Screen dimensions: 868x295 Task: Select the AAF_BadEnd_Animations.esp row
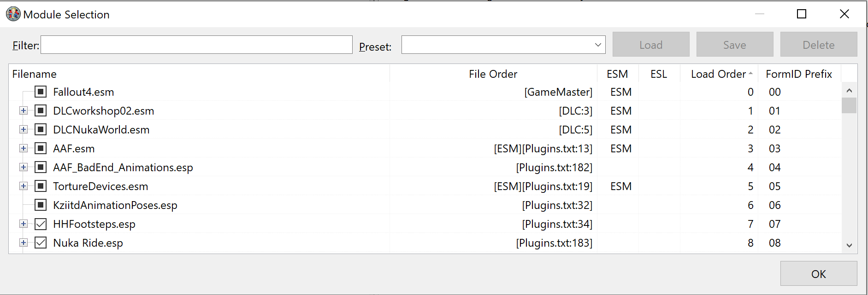point(425,167)
